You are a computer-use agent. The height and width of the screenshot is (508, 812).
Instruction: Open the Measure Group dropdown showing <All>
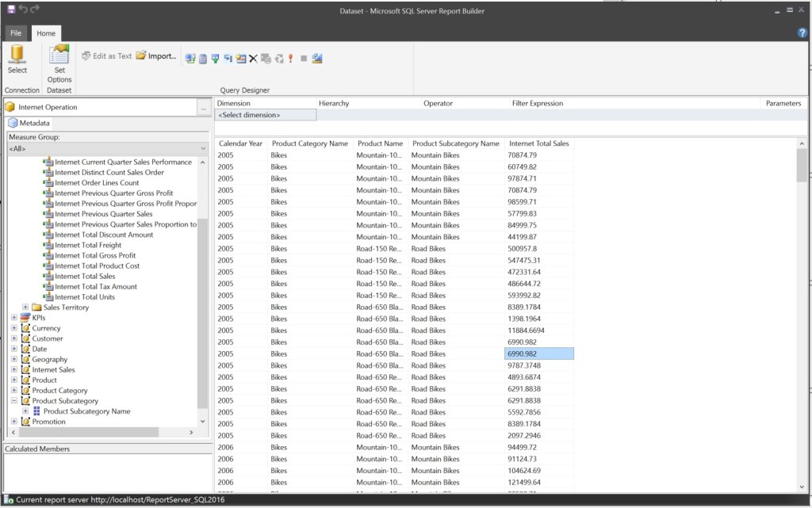tap(106, 148)
